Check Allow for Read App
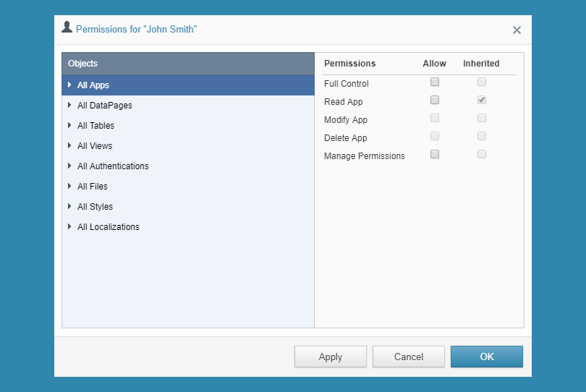 435,100
